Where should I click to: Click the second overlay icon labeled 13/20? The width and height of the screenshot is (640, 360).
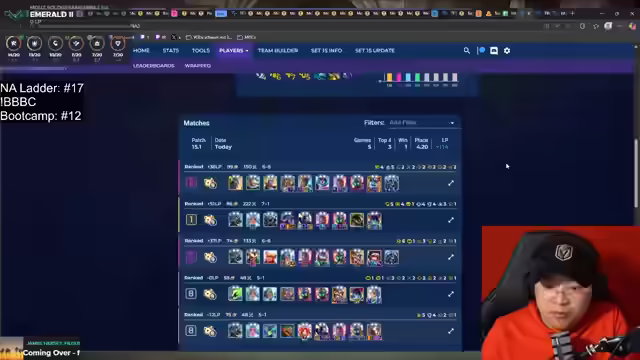34,43
